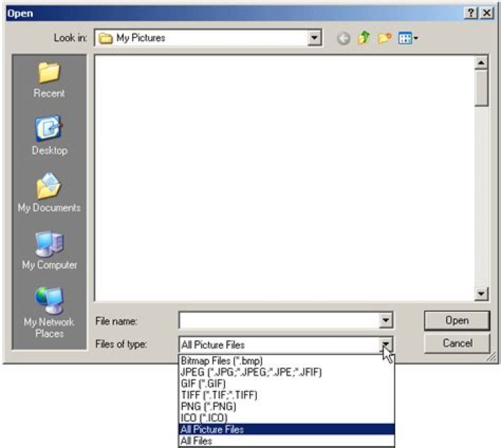
Task: Select All Files filter option
Action: pos(196,440)
